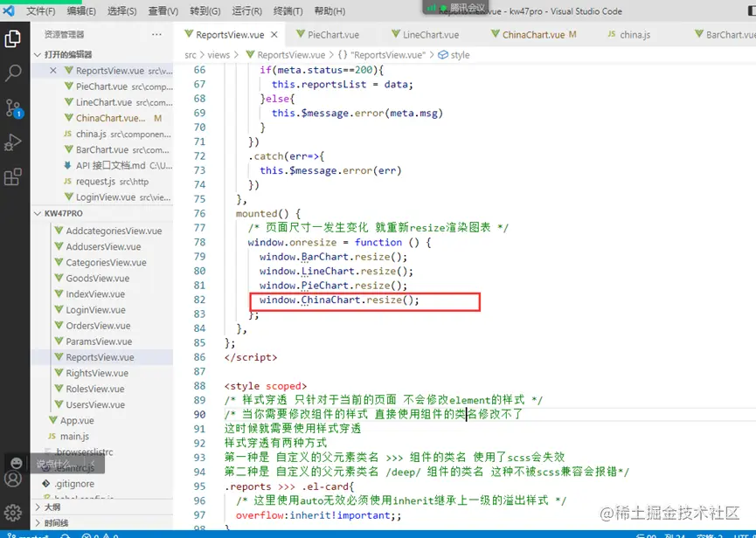Click the 'window.LineChart.resize();' code line
756x538 pixels.
tap(336, 271)
